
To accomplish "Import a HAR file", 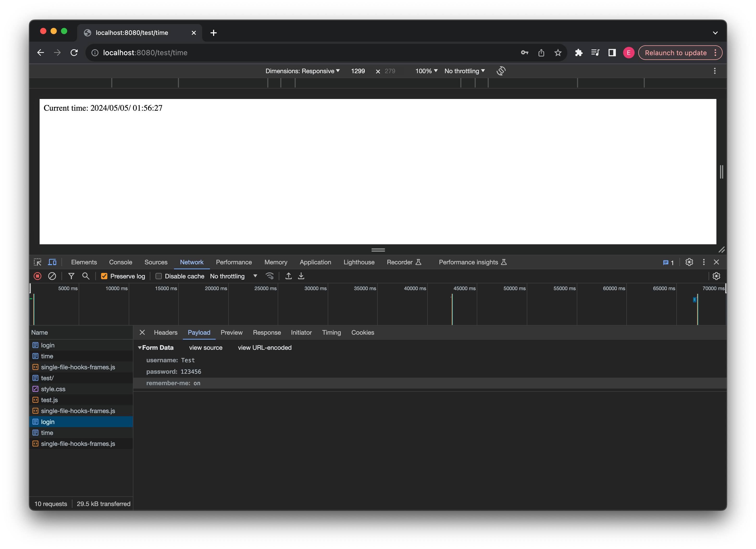I will pos(288,276).
